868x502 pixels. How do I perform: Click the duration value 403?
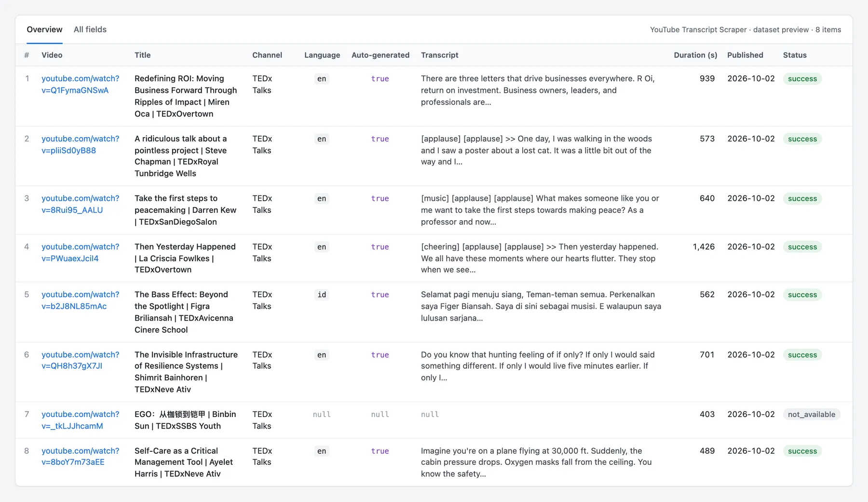[707, 414]
